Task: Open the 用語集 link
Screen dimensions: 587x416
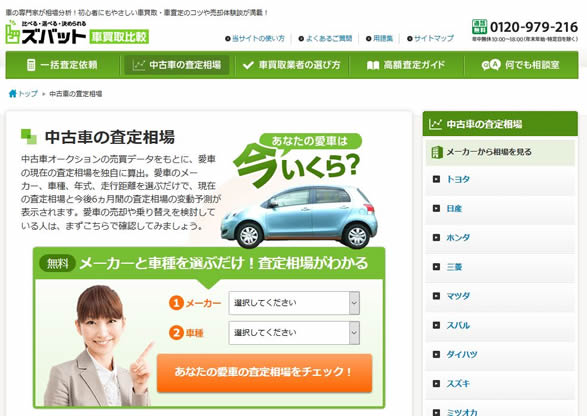Action: [383, 39]
